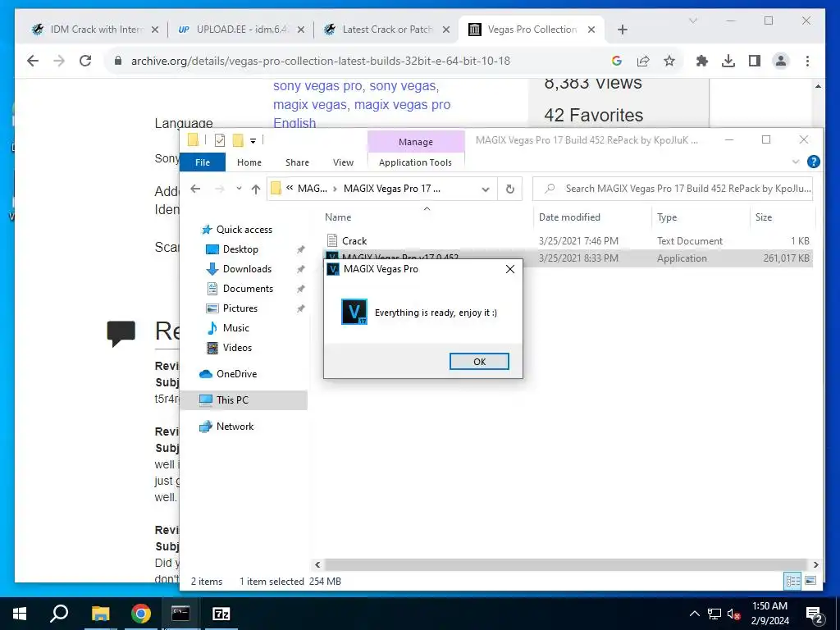The width and height of the screenshot is (840, 630).
Task: Open Chrome profile avatar
Action: pos(781,61)
